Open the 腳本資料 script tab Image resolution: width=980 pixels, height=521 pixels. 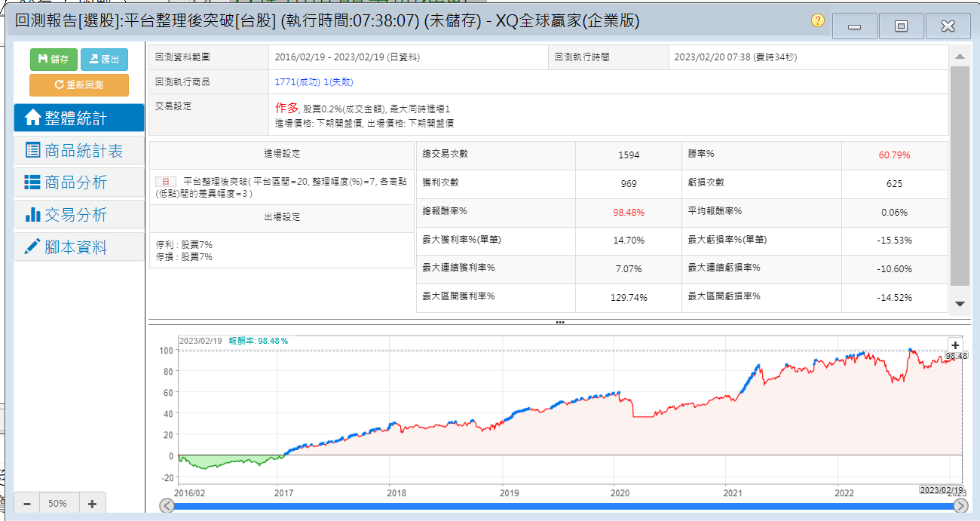click(x=78, y=247)
